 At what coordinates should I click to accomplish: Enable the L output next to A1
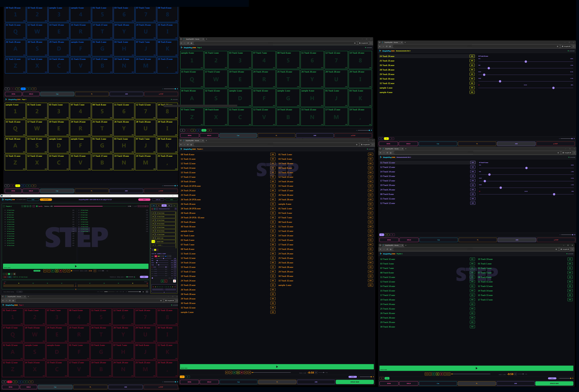(x=161, y=256)
